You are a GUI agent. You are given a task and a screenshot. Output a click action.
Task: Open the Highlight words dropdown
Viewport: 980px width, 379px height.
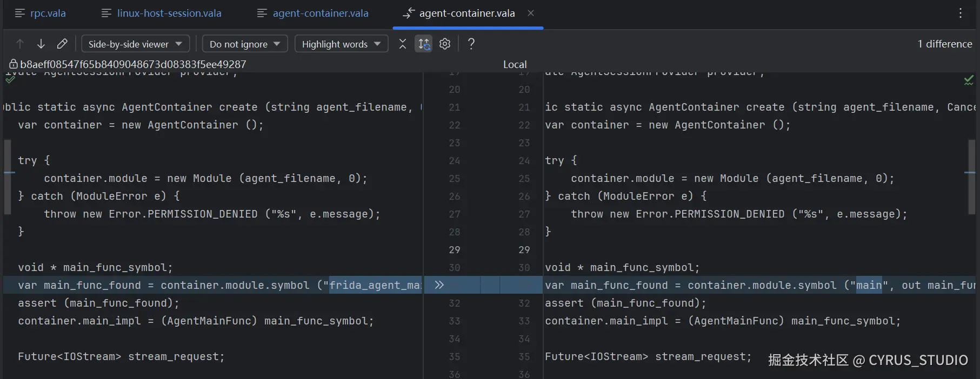[341, 44]
